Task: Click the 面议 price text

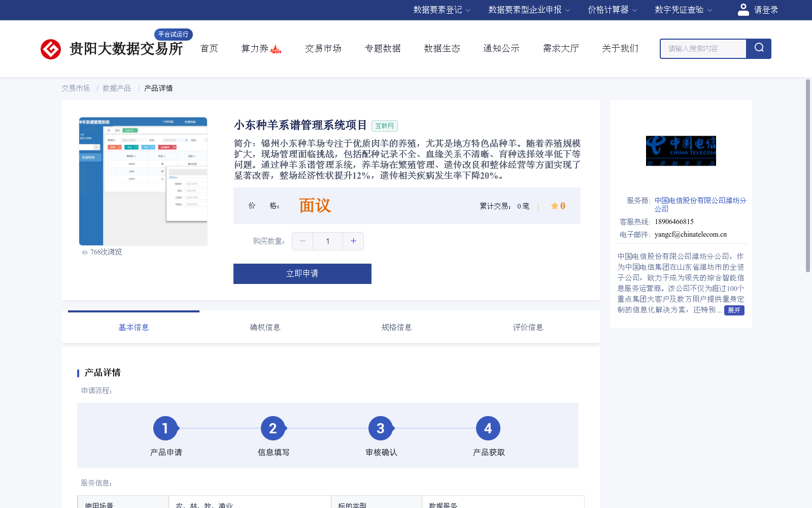Action: point(315,206)
